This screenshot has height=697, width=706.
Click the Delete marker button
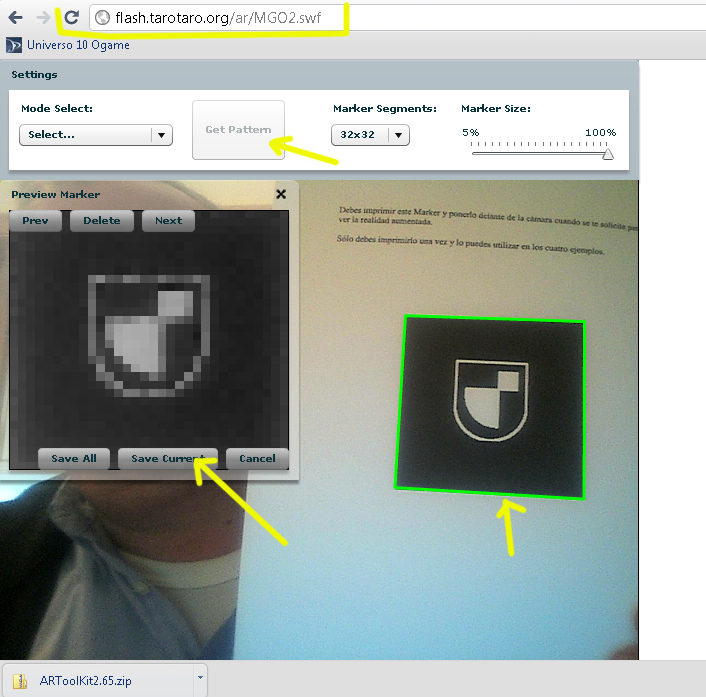pyautogui.click(x=102, y=221)
